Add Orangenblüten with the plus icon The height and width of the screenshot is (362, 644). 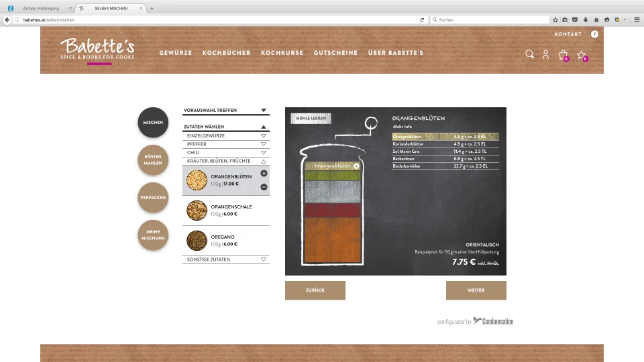(264, 173)
